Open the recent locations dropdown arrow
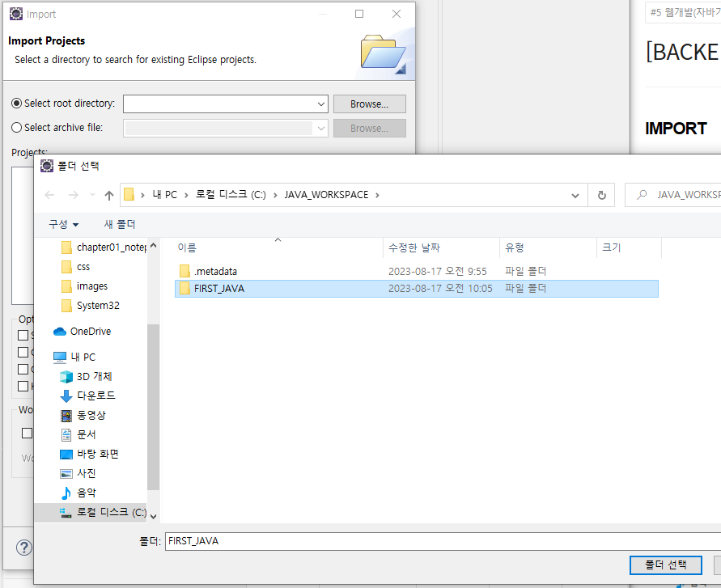The image size is (721, 588). (x=92, y=195)
